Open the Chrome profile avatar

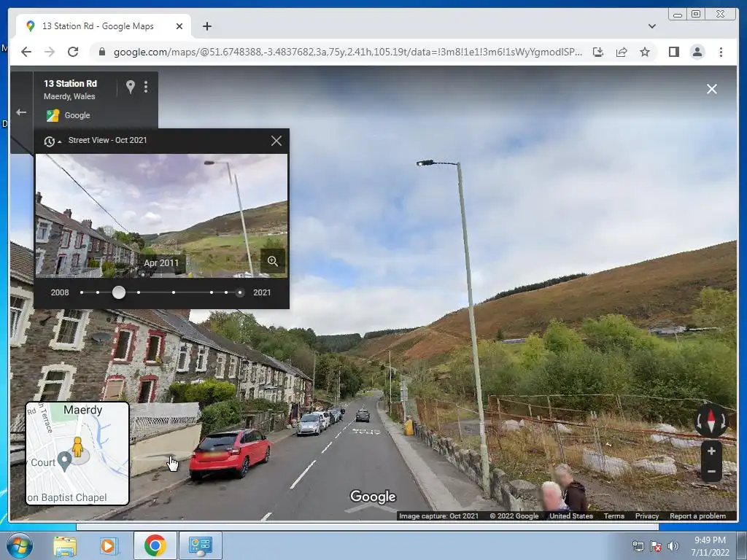(697, 52)
